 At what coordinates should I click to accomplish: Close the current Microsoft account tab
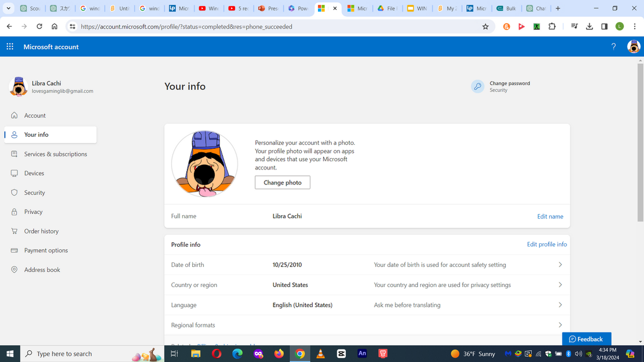click(335, 9)
